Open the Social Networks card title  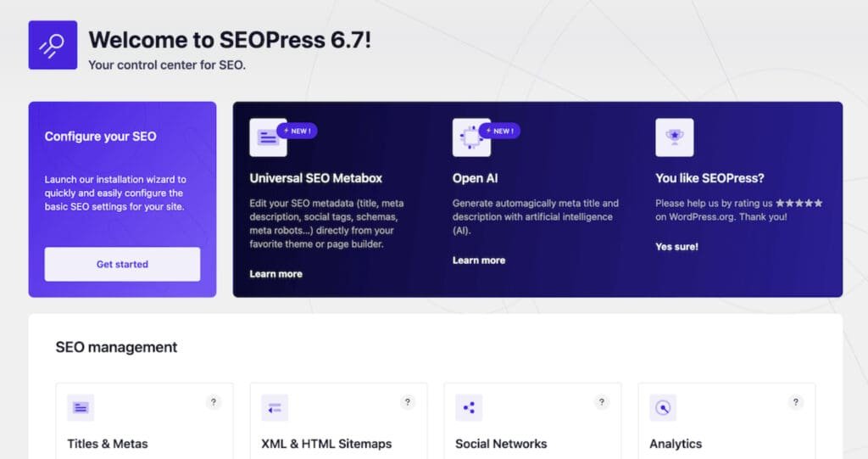pos(501,444)
